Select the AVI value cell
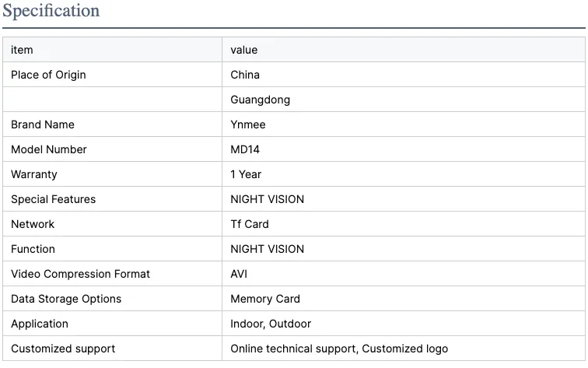588x368 pixels. click(239, 274)
